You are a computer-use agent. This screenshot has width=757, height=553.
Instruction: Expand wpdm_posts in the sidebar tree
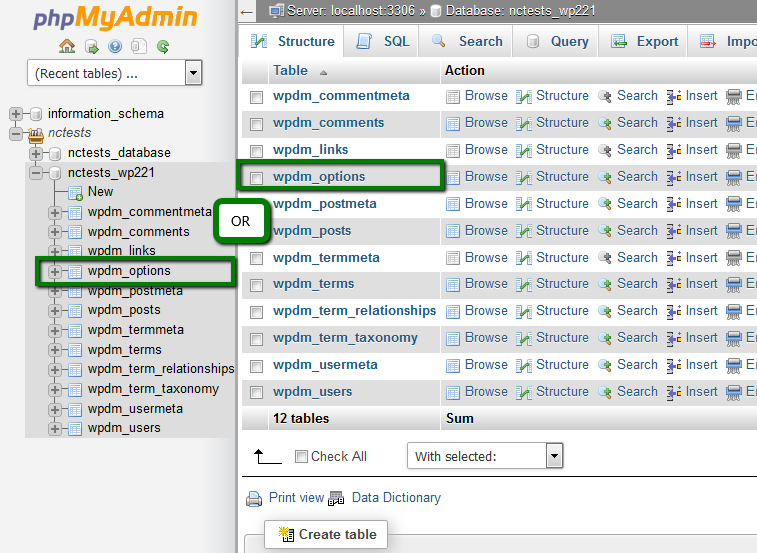click(55, 311)
